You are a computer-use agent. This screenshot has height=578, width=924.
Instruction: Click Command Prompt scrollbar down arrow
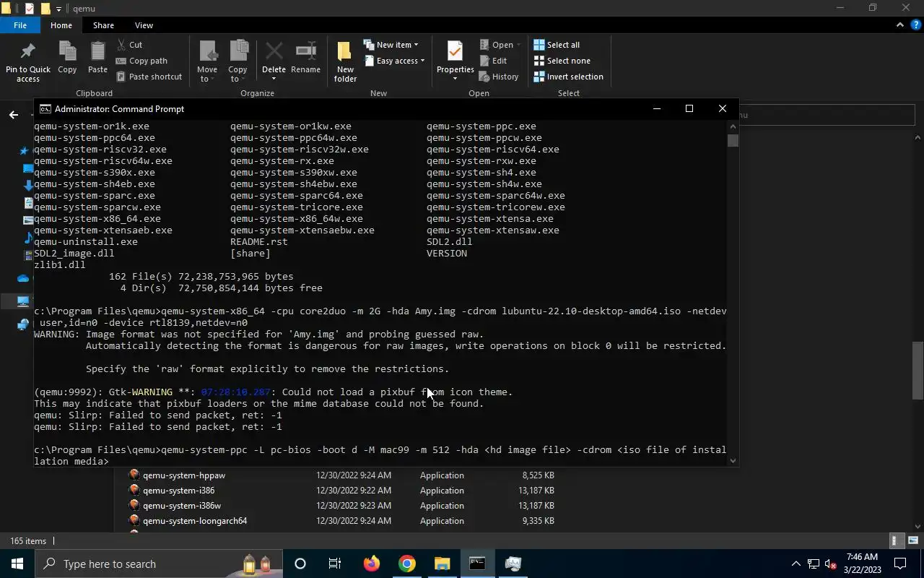click(733, 460)
